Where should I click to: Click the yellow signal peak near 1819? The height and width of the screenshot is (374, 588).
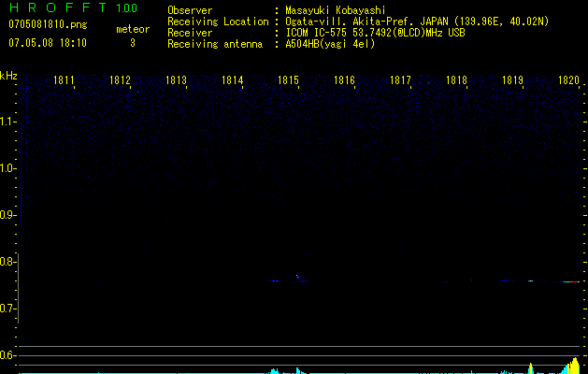click(531, 367)
